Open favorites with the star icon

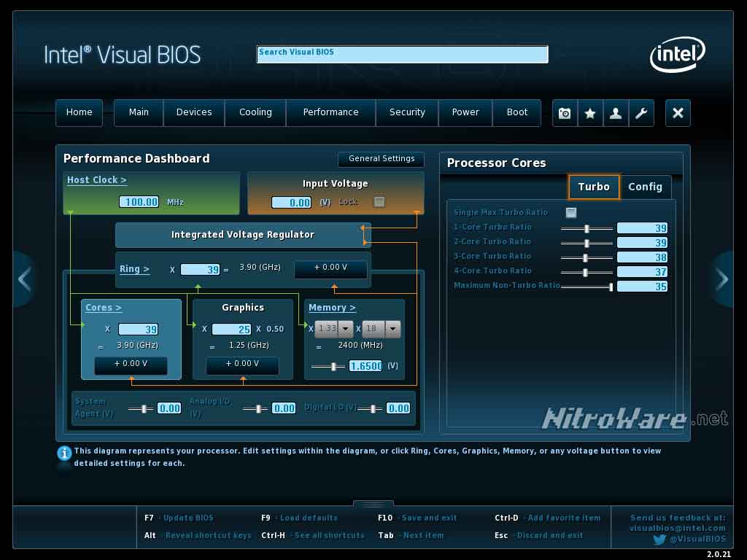tap(589, 113)
